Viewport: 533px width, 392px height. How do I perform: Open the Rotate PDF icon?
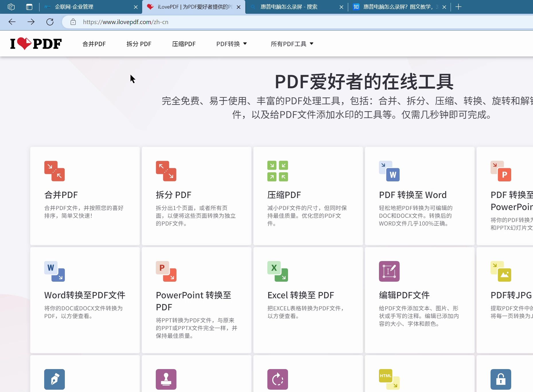(278, 379)
